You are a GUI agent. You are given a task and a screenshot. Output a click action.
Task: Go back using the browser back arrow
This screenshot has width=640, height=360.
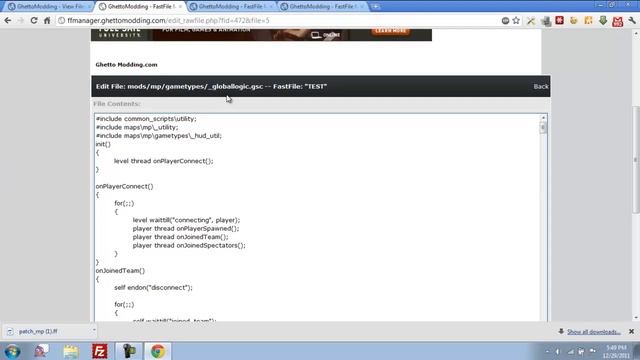8,20
